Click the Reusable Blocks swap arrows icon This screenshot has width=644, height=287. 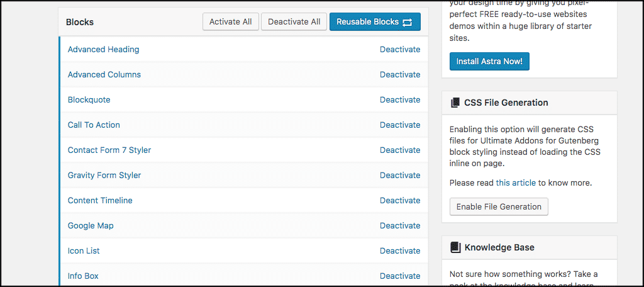coord(407,22)
